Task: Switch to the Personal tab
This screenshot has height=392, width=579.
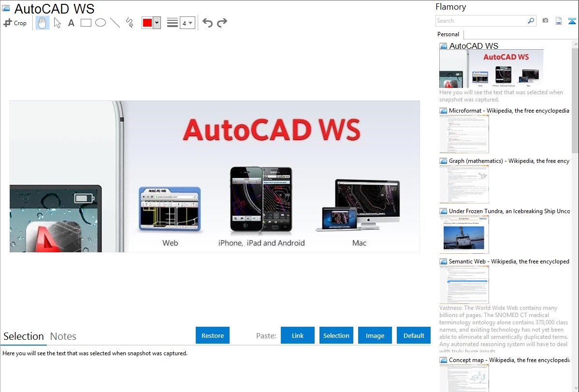Action: coord(449,34)
